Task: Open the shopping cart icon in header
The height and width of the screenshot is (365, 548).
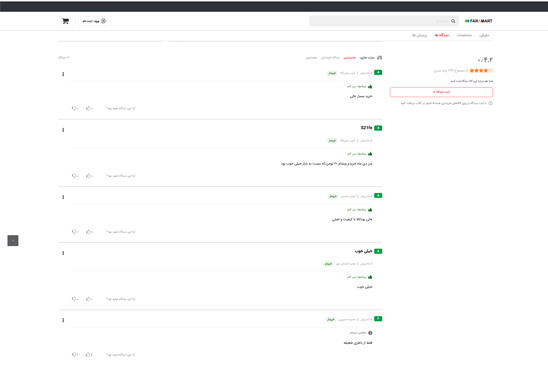Action: point(65,21)
